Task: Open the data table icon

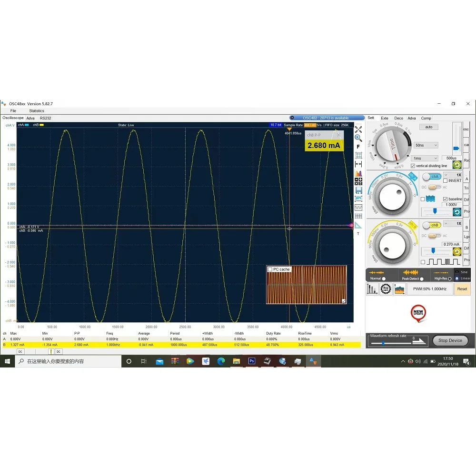Action: click(x=358, y=216)
